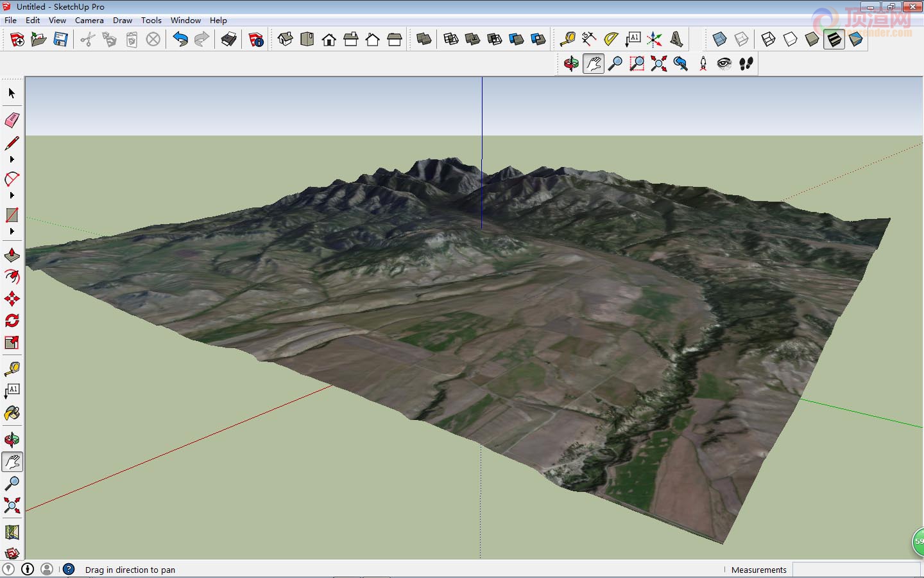The image size is (924, 578).
Task: Open Instructor help question-mark icon
Action: [x=69, y=569]
